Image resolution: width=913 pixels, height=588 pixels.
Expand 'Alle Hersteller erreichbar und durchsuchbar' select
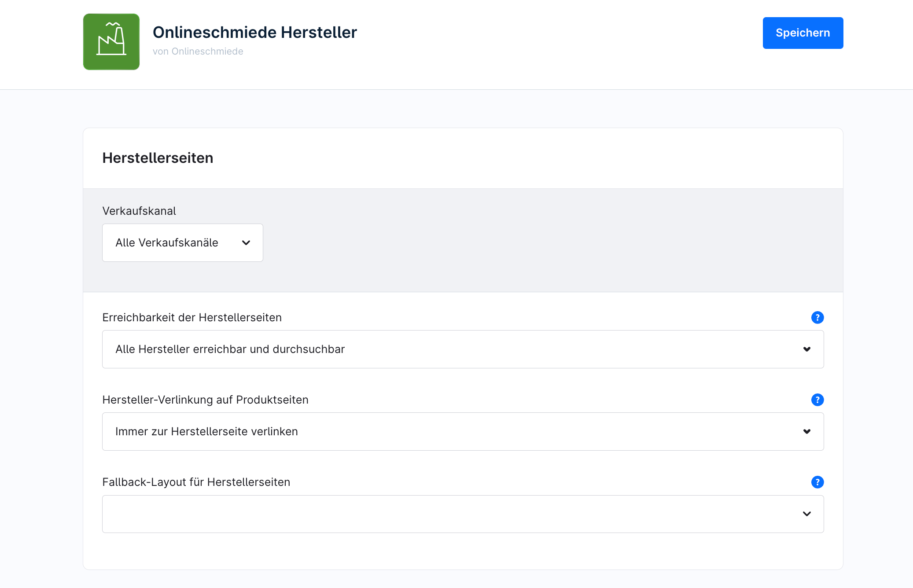463,349
